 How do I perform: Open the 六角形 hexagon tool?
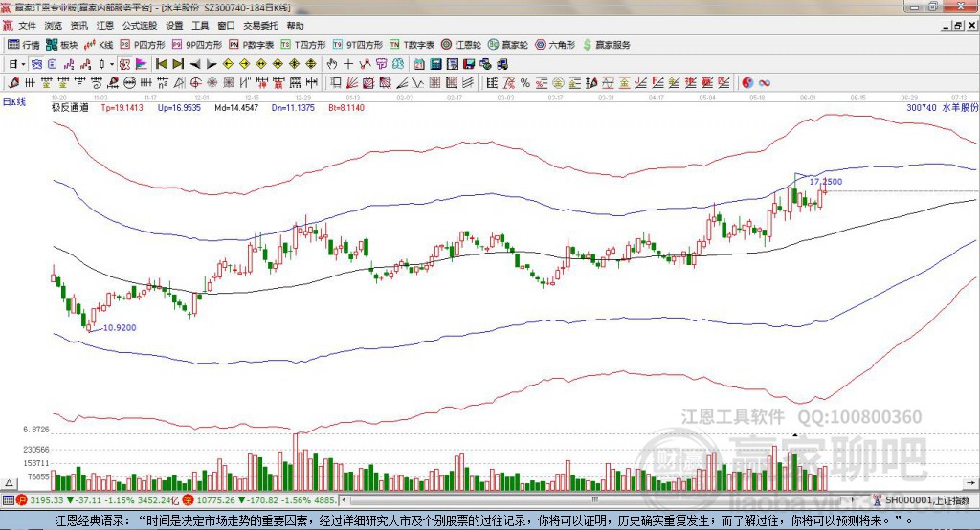[x=555, y=45]
